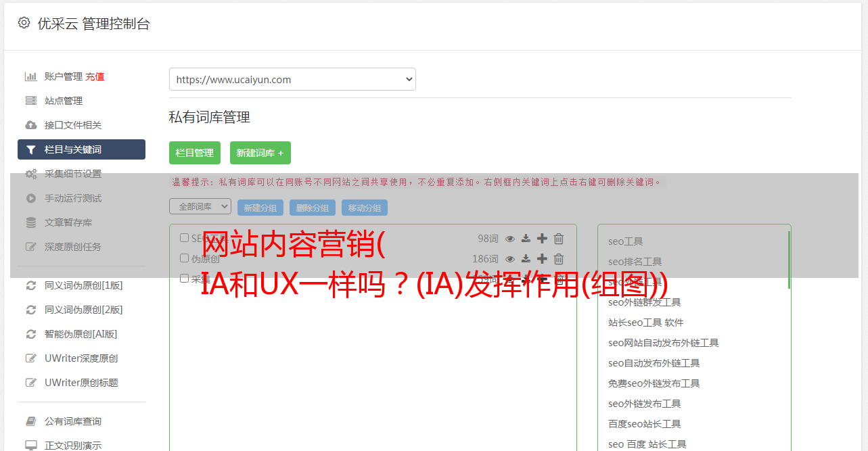Image resolution: width=868 pixels, height=451 pixels.
Task: Select keyword 免费seo外链发布工具
Action: coord(654,383)
